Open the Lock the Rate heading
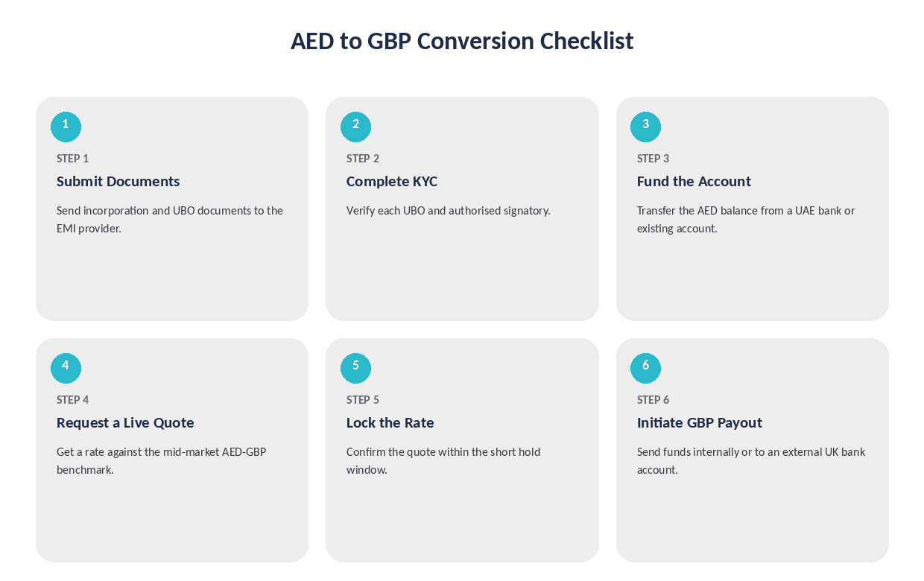Screen dimensions: 924x581 click(x=390, y=422)
